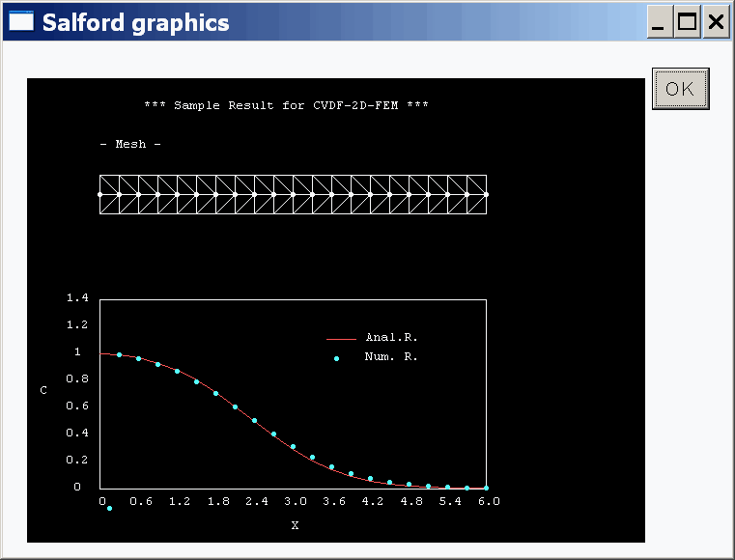
Task: Click the 'Salford graphics' title bar text
Action: tap(135, 22)
